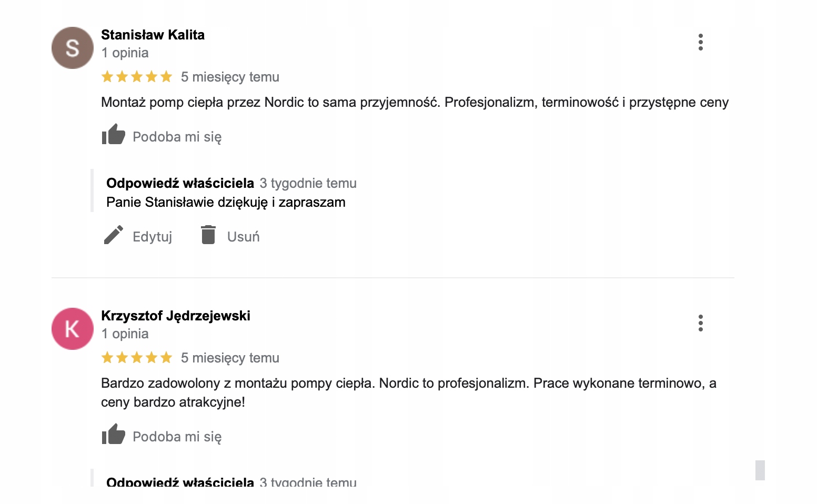
Task: Click star rating on Krzysztof Jędrzejewski's review
Action: (137, 358)
